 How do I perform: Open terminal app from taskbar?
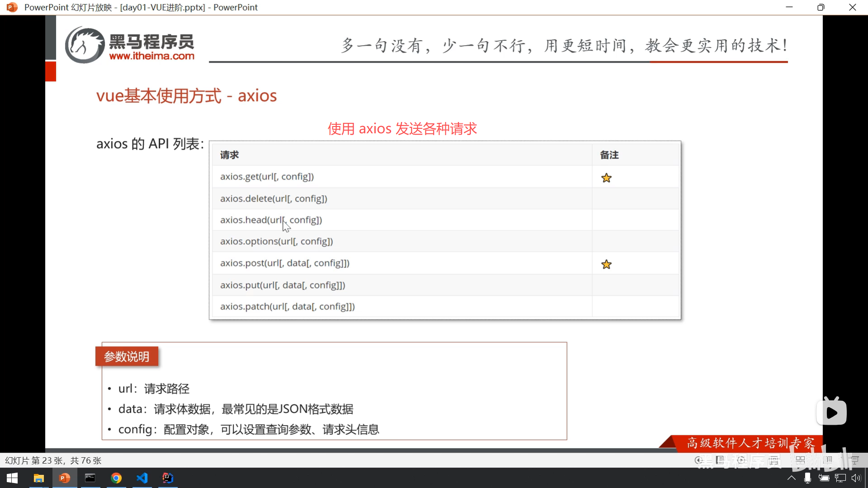pyautogui.click(x=90, y=478)
